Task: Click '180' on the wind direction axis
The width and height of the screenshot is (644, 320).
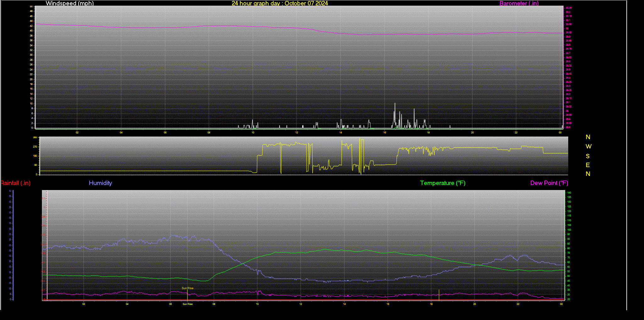Action: coord(35,156)
